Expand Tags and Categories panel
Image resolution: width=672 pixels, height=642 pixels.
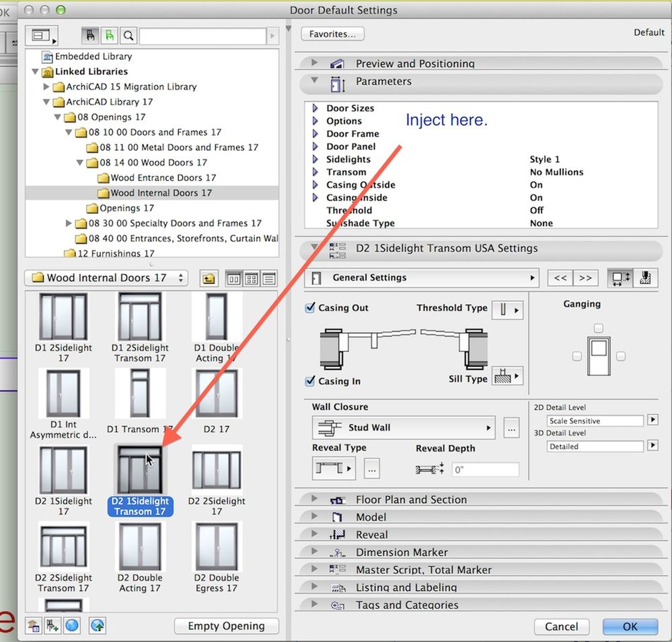[315, 604]
